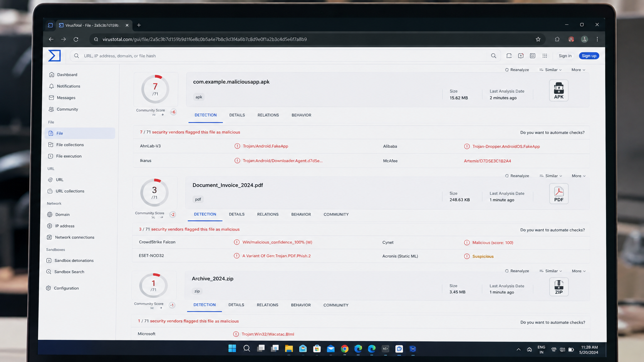Open Network connections in the sidebar
Image resolution: width=644 pixels, height=362 pixels.
(x=70, y=237)
